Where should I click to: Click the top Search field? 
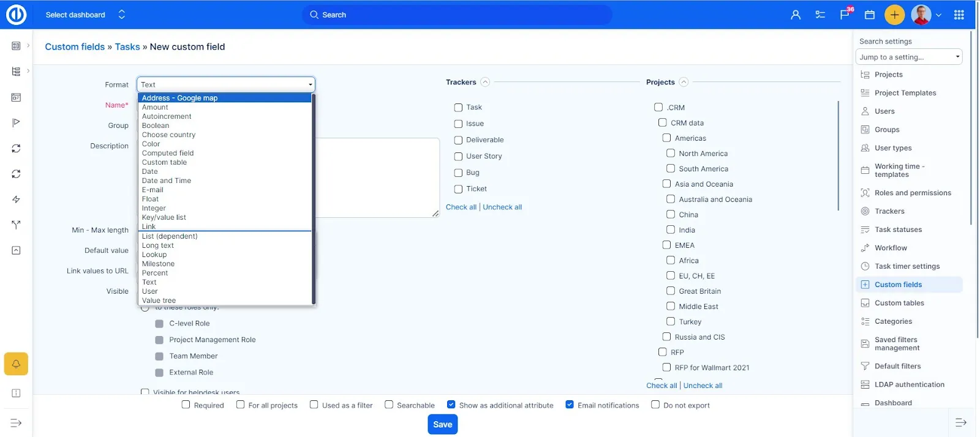coord(457,15)
